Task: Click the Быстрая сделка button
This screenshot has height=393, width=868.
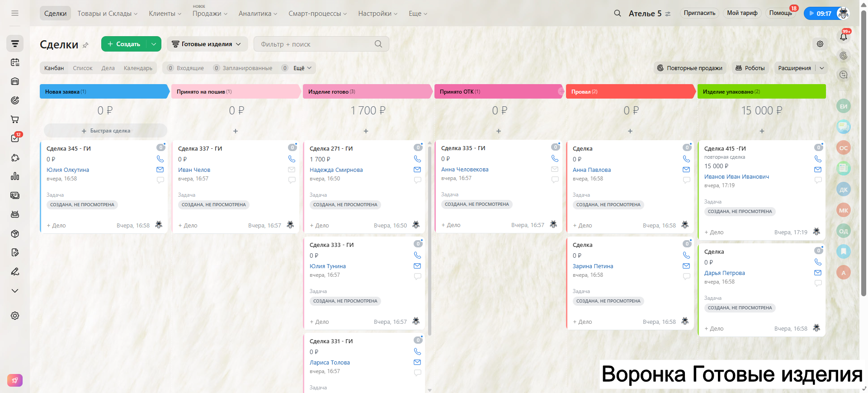Action: (106, 131)
